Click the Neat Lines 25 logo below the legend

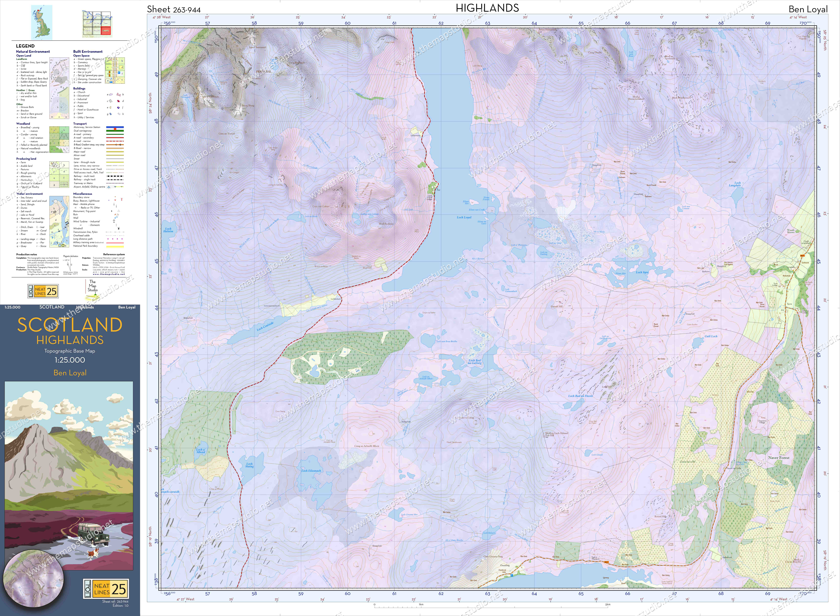tap(43, 291)
